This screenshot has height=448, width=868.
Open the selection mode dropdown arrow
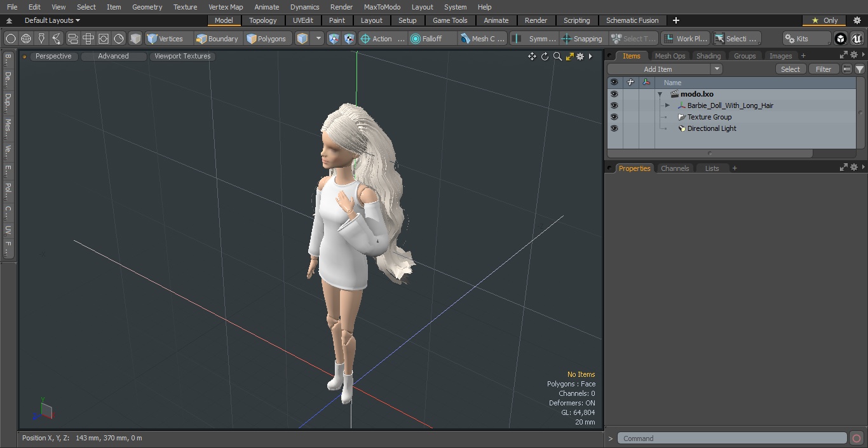pyautogui.click(x=319, y=39)
